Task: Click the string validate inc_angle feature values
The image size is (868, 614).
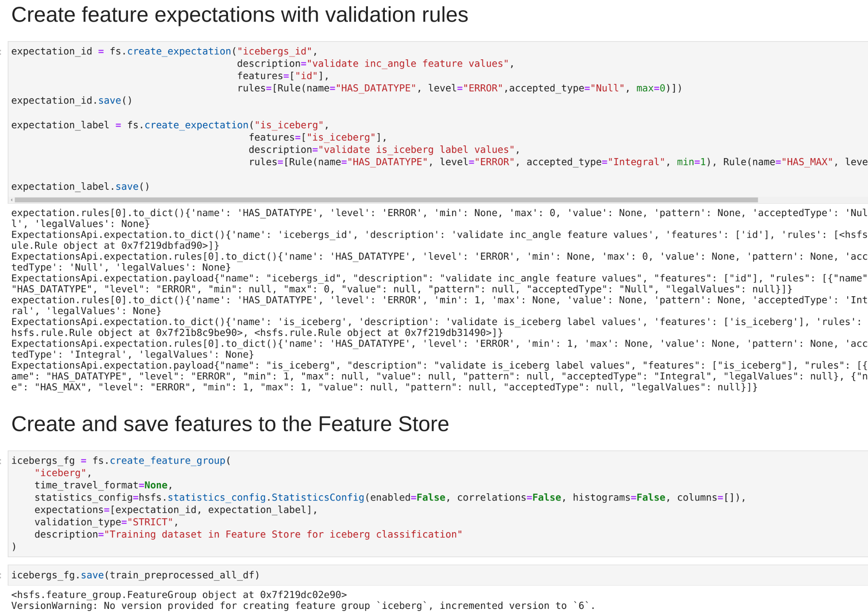Action: 410,64
